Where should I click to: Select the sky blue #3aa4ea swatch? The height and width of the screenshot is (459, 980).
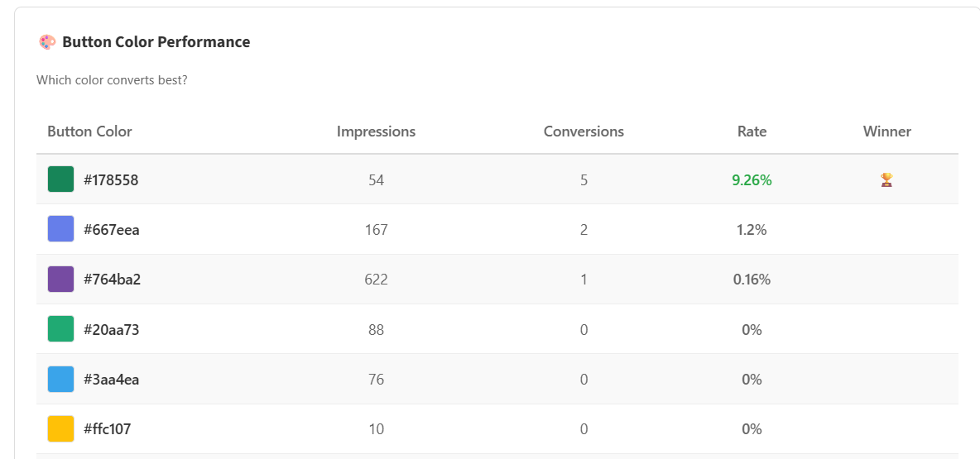60,380
